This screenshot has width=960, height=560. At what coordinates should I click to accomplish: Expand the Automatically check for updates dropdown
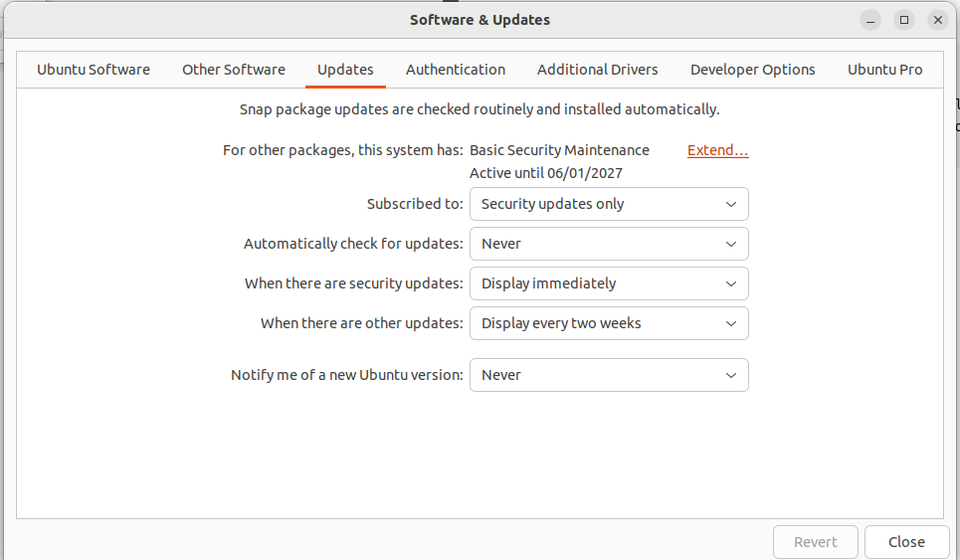609,244
